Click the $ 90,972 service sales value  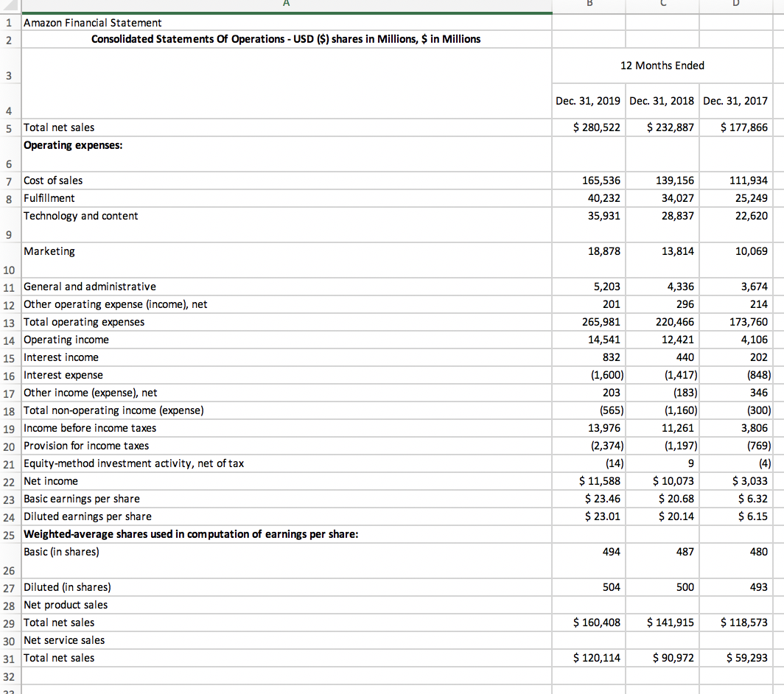(673, 658)
